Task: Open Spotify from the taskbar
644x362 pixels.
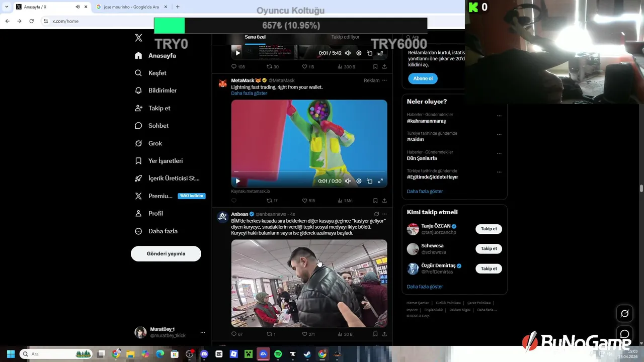Action: (x=278, y=354)
